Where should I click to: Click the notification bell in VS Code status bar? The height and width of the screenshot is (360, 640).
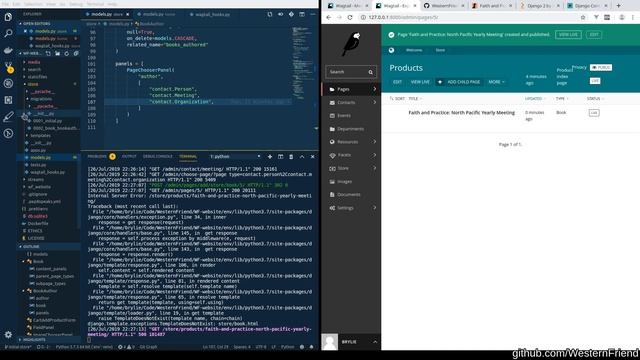click(311, 347)
